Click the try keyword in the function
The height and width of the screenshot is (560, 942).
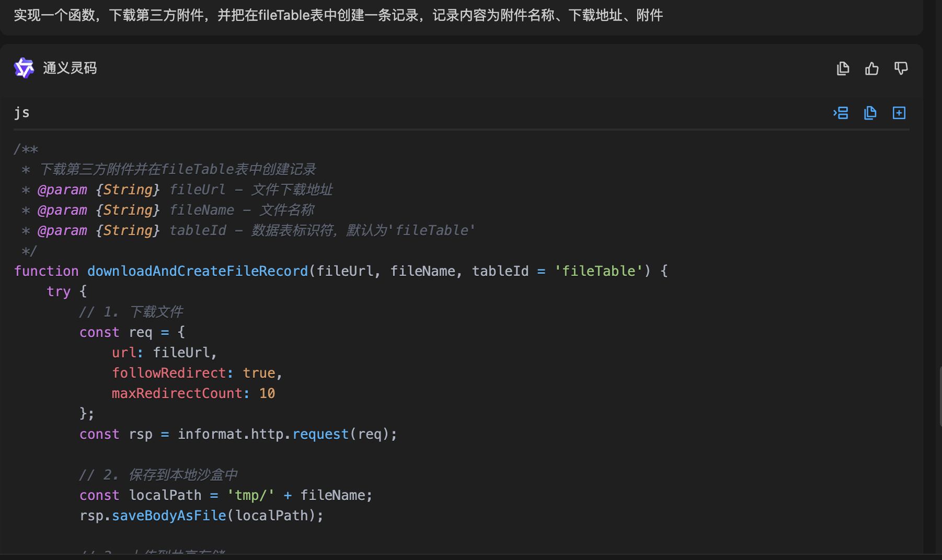58,291
